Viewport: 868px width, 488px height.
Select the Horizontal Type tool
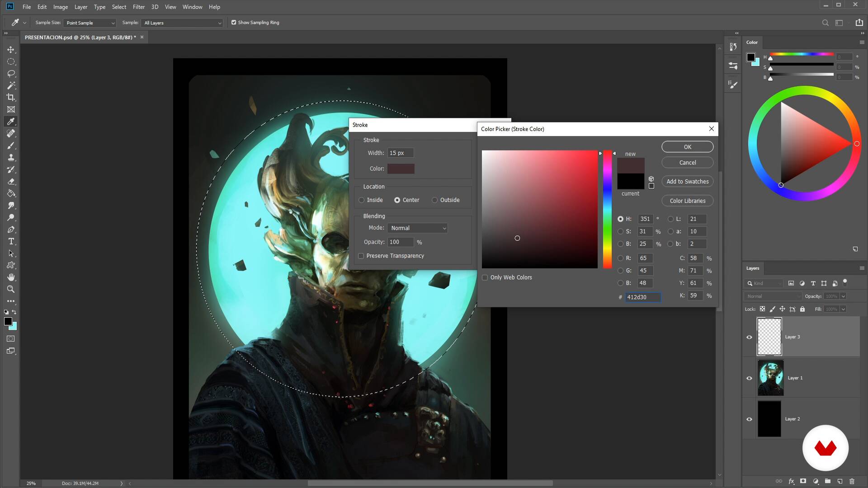[x=11, y=241]
